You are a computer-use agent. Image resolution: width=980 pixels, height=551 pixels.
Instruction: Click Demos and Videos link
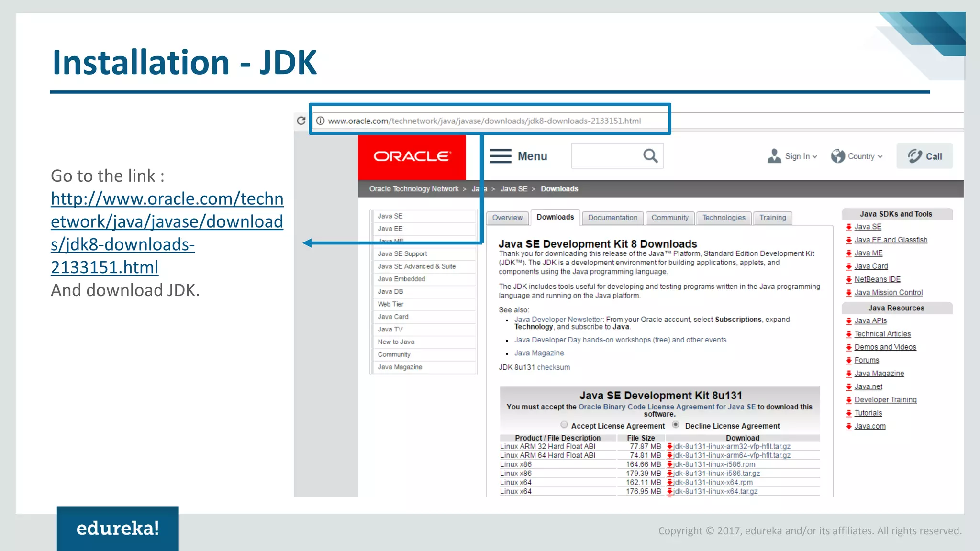click(885, 347)
